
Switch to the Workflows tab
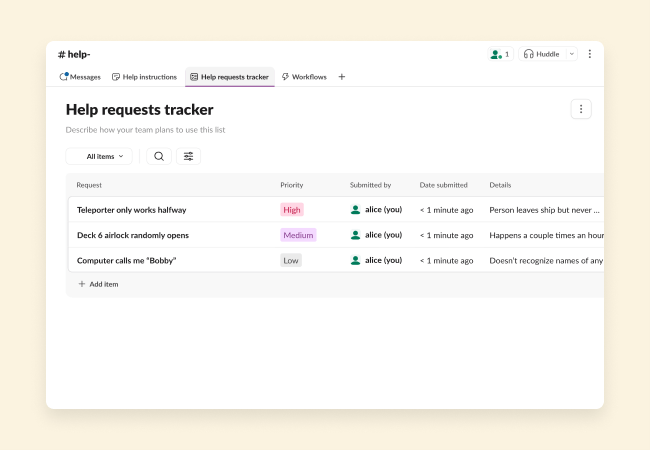(304, 77)
